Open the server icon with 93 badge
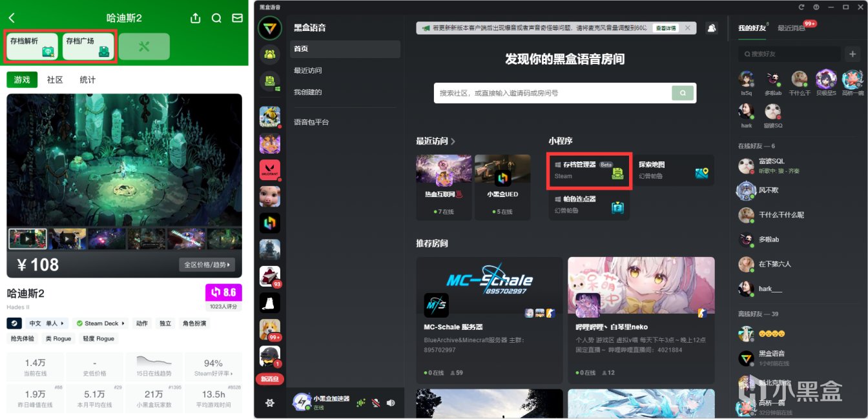The image size is (868, 419). coord(269,276)
